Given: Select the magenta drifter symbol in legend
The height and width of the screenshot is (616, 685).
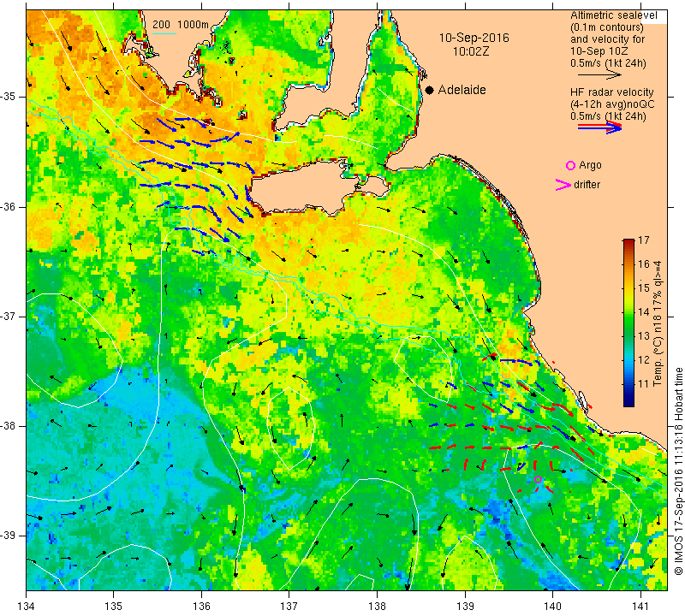Looking at the screenshot, I should pyautogui.click(x=563, y=185).
